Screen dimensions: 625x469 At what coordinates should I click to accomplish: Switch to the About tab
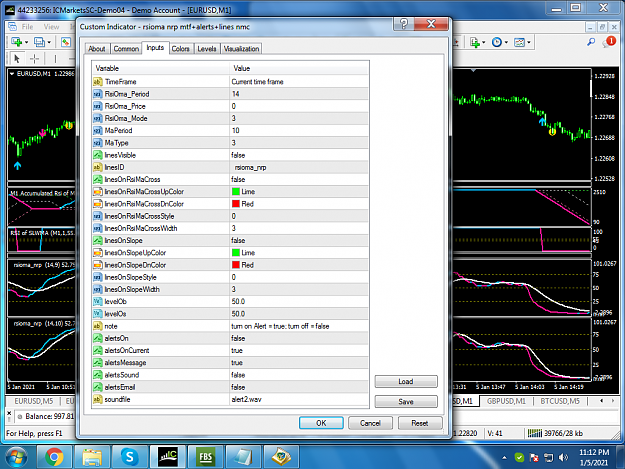[96, 49]
